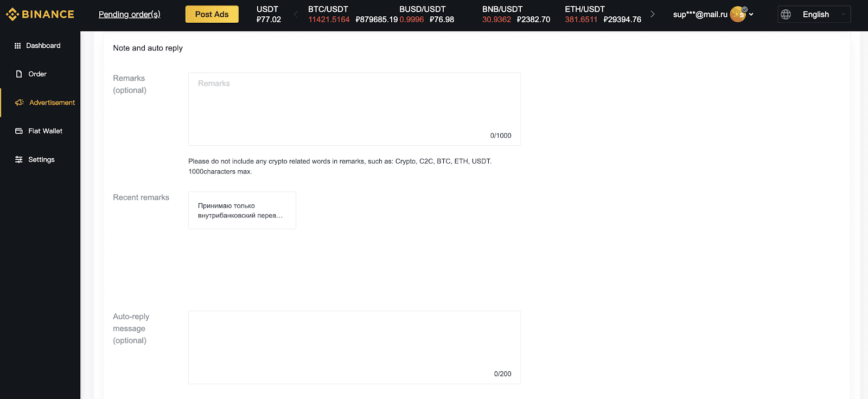Screen dimensions: 868x399
Task: Click the ₽2382.70 BNB price
Action: pos(533,20)
